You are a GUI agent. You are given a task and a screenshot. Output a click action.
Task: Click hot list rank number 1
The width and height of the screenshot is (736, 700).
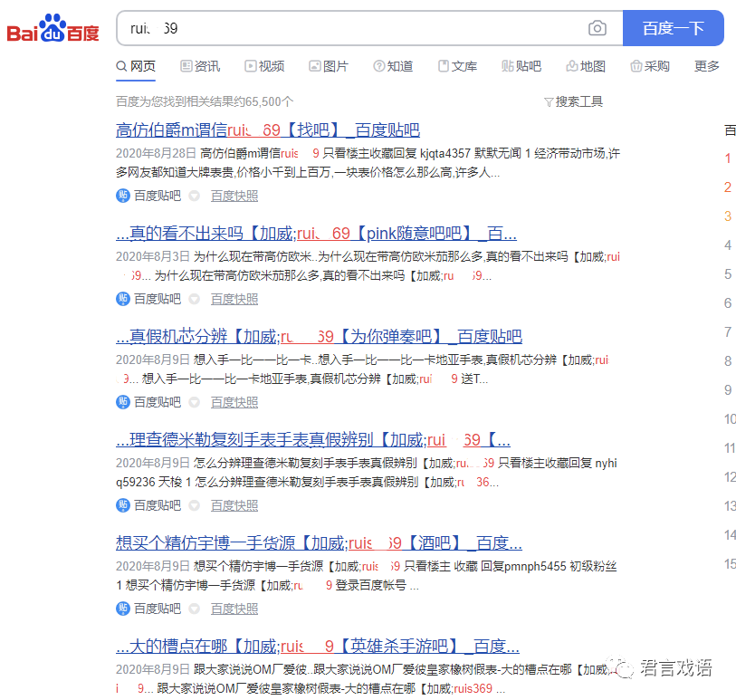pyautogui.click(x=728, y=158)
